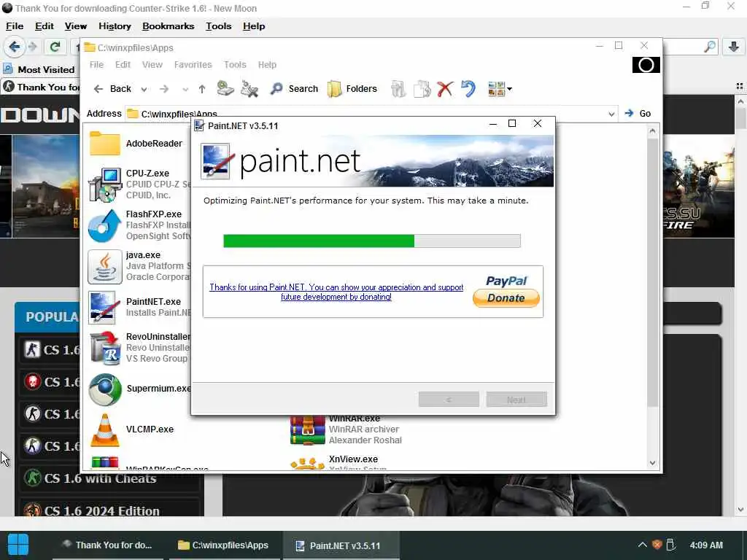
Task: Open browser Edit menu
Action: (x=44, y=26)
